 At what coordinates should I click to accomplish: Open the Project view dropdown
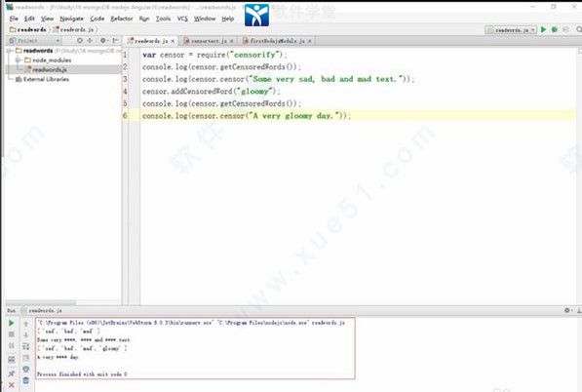(x=34, y=40)
